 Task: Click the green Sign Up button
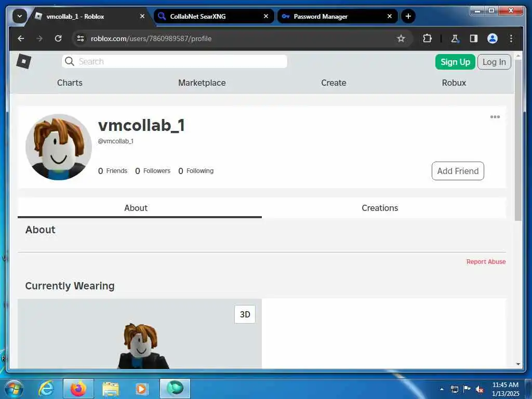point(455,62)
